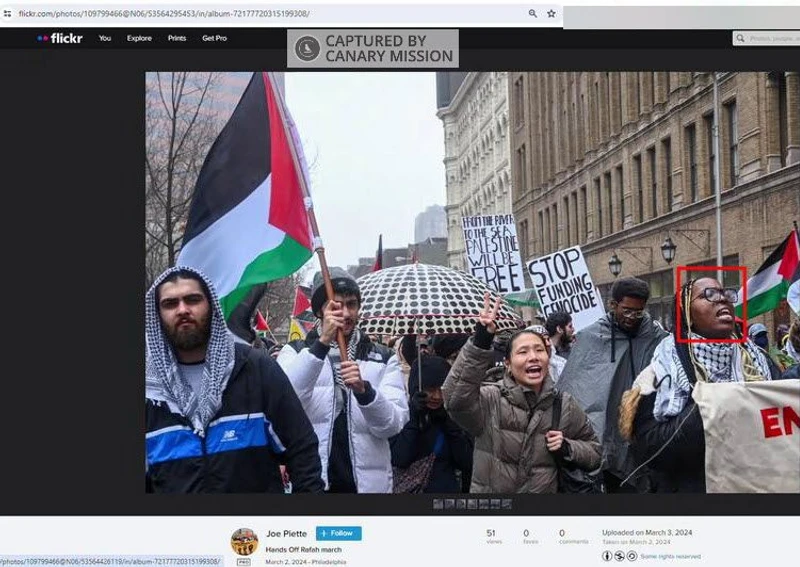The width and height of the screenshot is (800, 567).
Task: Click the 0 faves count
Action: coord(530,536)
